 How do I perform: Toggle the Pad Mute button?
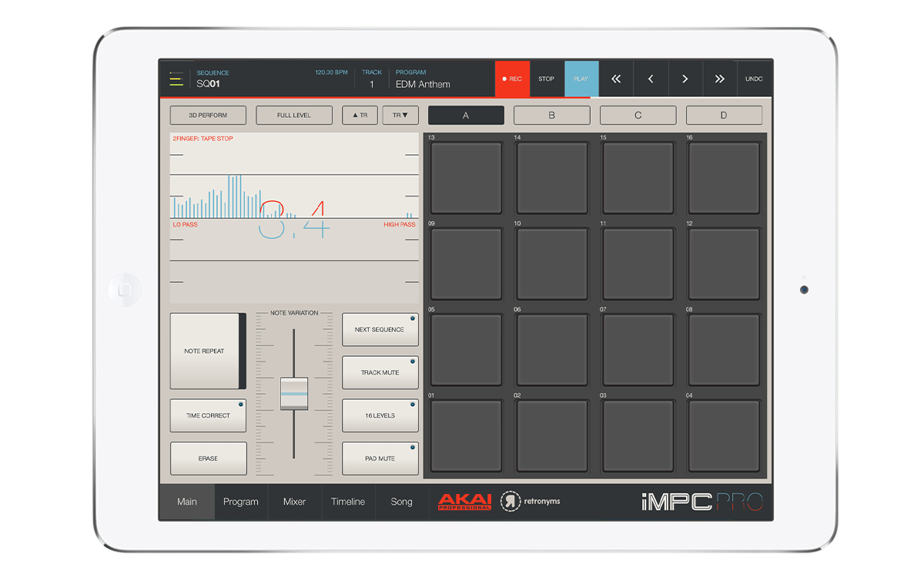[x=380, y=459]
